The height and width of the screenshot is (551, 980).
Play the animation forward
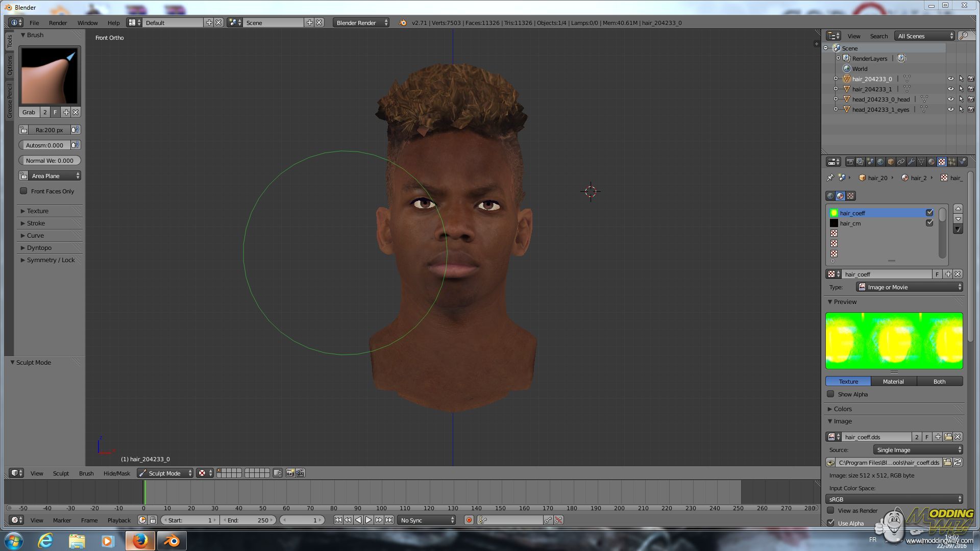coord(369,520)
